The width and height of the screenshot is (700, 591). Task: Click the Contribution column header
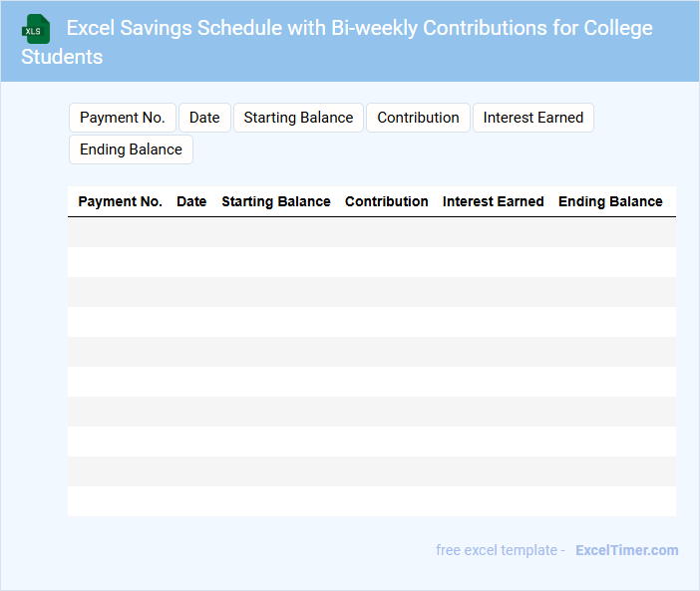(387, 201)
